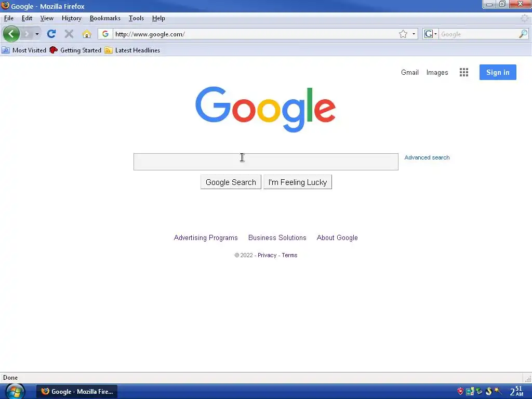
Task: Click the Firefox throbber activity indicator
Action: pos(525,18)
